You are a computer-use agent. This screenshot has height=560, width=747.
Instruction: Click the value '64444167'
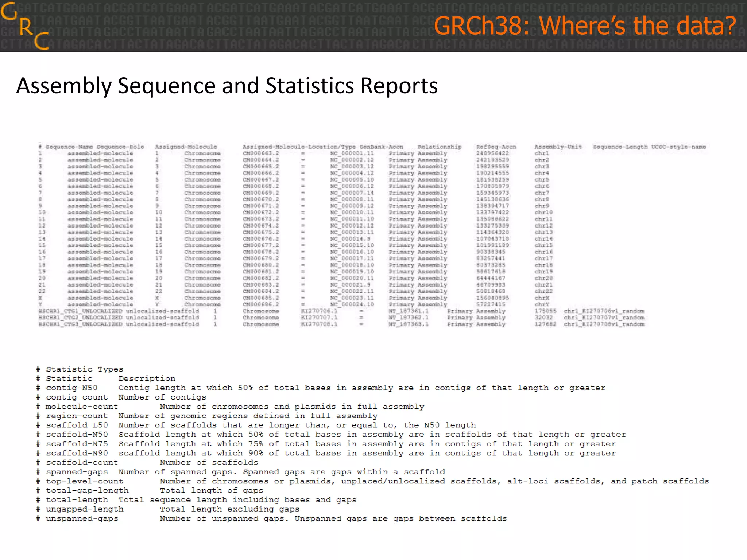pos(491,278)
